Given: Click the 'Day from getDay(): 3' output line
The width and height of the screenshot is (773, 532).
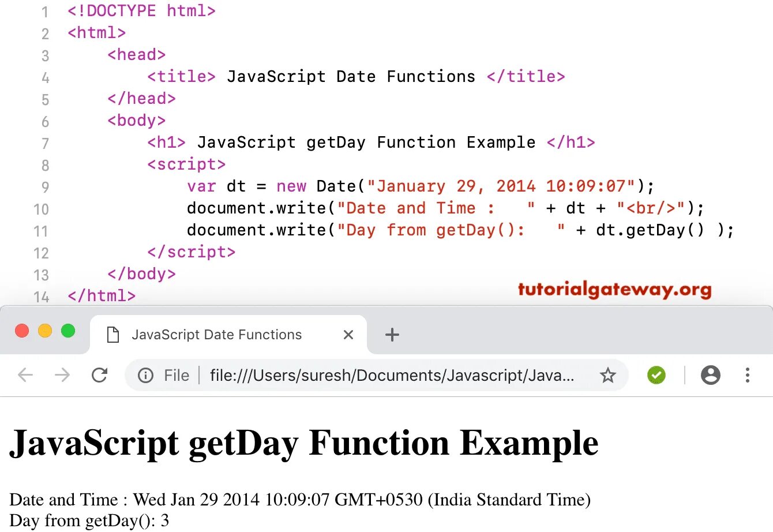Looking at the screenshot, I should 89,521.
